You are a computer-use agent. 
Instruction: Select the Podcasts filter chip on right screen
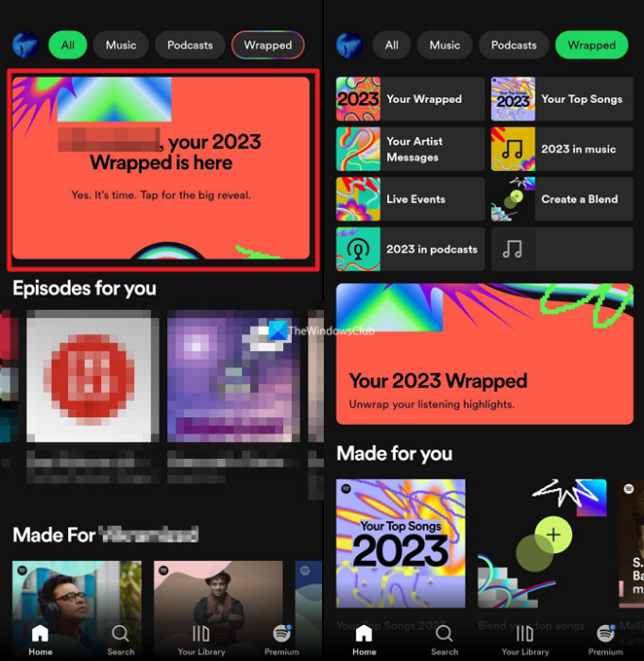[514, 44]
